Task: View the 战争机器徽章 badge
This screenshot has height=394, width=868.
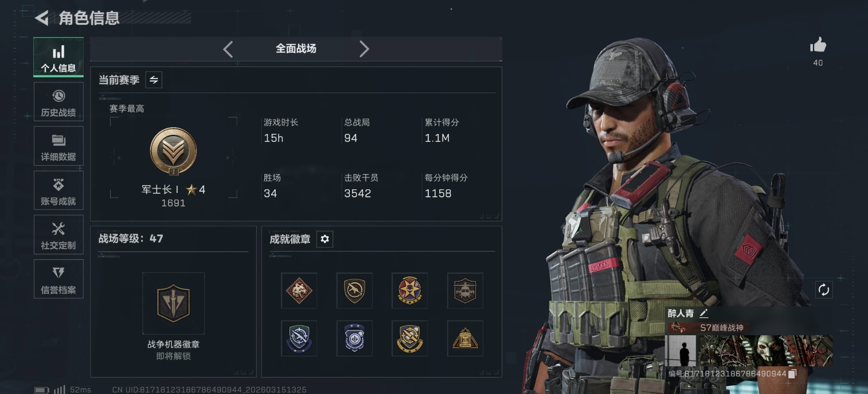Action: 174,304
